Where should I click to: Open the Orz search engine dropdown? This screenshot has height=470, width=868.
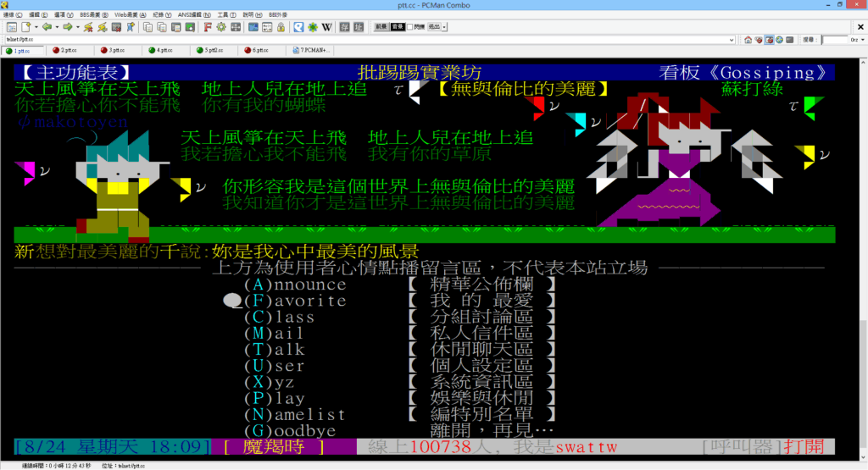pyautogui.click(x=862, y=40)
